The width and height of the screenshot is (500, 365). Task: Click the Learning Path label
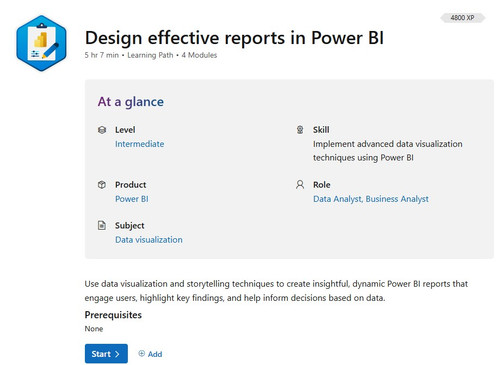(150, 55)
